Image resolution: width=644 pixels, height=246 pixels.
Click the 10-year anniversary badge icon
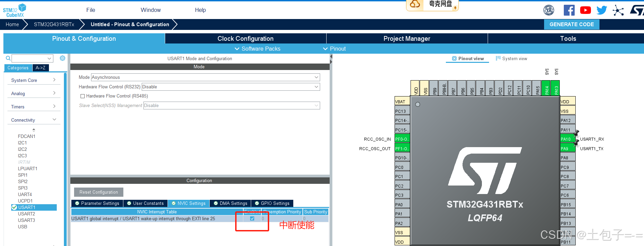pyautogui.click(x=549, y=10)
